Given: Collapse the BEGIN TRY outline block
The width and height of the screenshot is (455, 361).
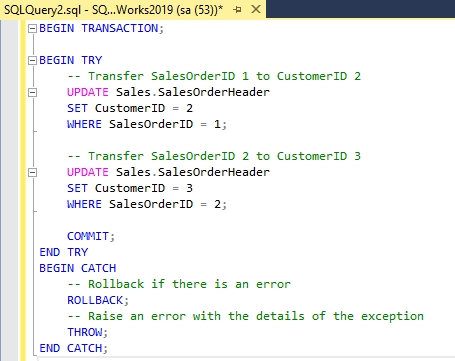Looking at the screenshot, I should point(32,60).
